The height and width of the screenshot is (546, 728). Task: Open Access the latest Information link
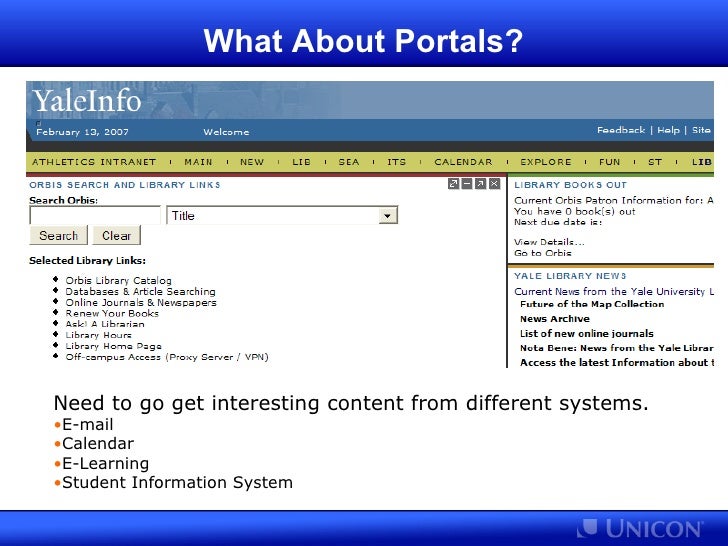[617, 363]
